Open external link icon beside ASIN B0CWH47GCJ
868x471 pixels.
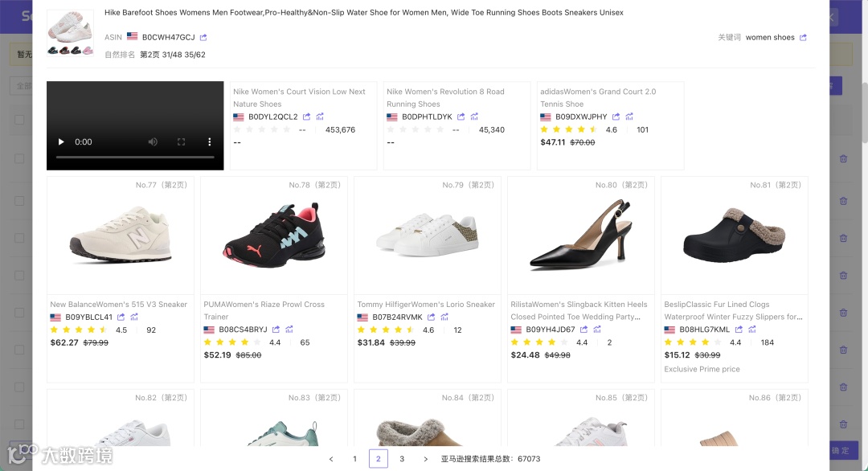203,38
